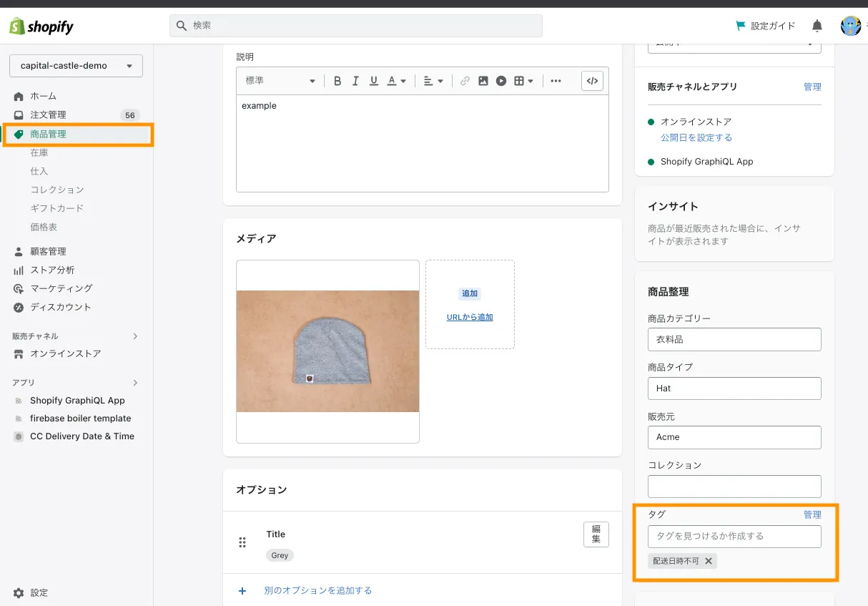The height and width of the screenshot is (606, 868).
Task: Remove the 配送日時不可 tag
Action: 709,561
